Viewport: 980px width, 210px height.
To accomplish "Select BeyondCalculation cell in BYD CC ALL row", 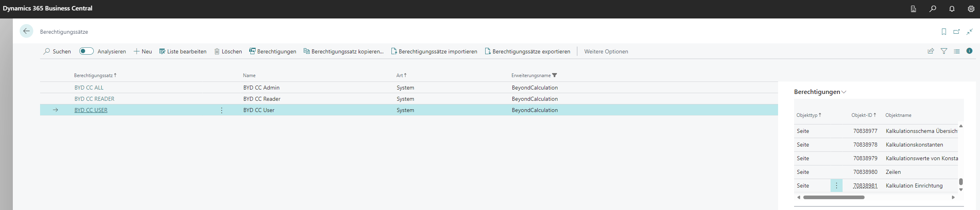I will [534, 88].
